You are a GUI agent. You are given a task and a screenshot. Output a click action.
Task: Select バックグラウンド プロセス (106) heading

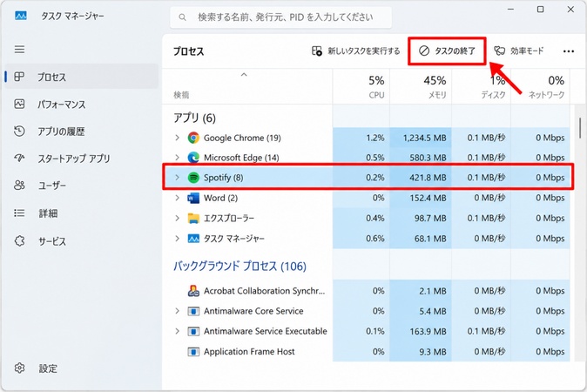click(x=240, y=266)
